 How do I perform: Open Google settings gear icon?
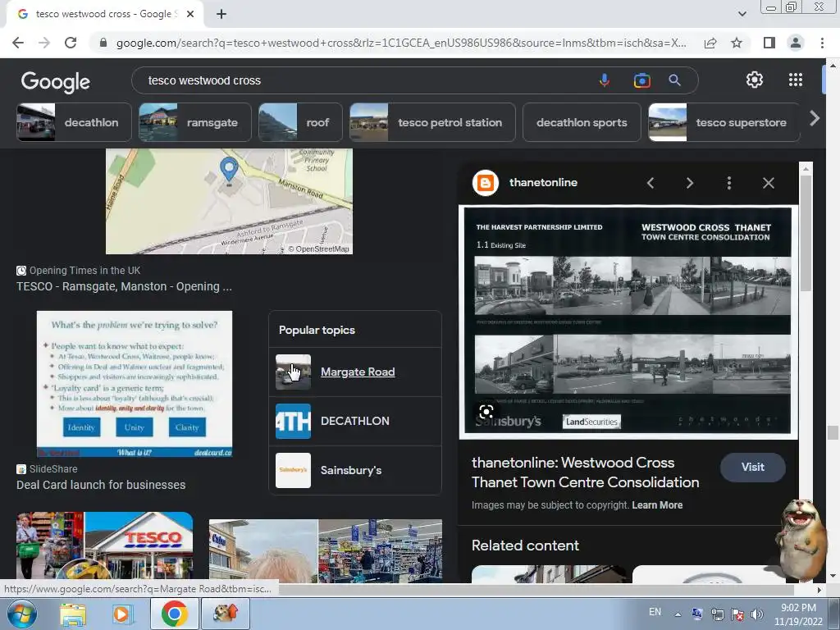pos(755,80)
